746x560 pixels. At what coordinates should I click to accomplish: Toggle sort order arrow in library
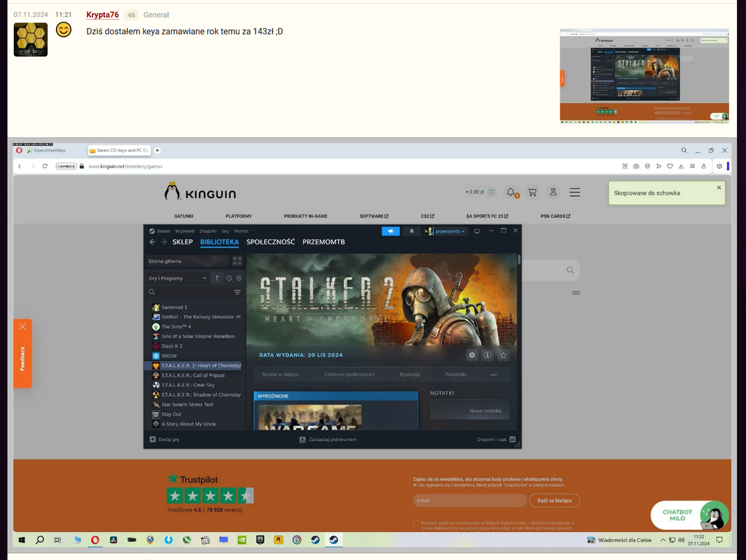pos(217,278)
